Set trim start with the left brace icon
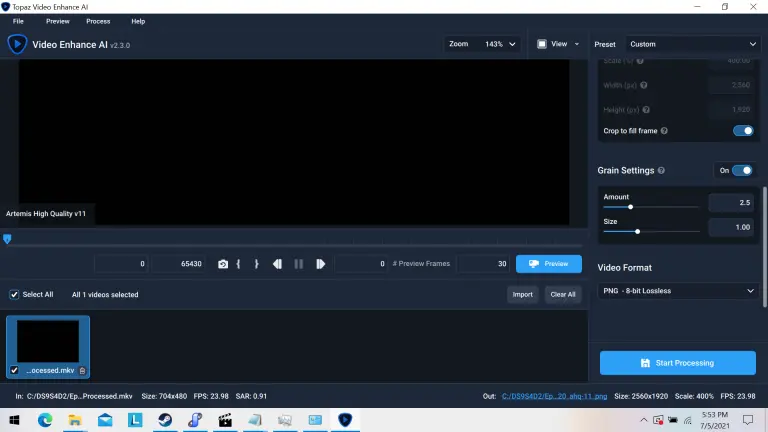This screenshot has width=768, height=432. point(239,264)
